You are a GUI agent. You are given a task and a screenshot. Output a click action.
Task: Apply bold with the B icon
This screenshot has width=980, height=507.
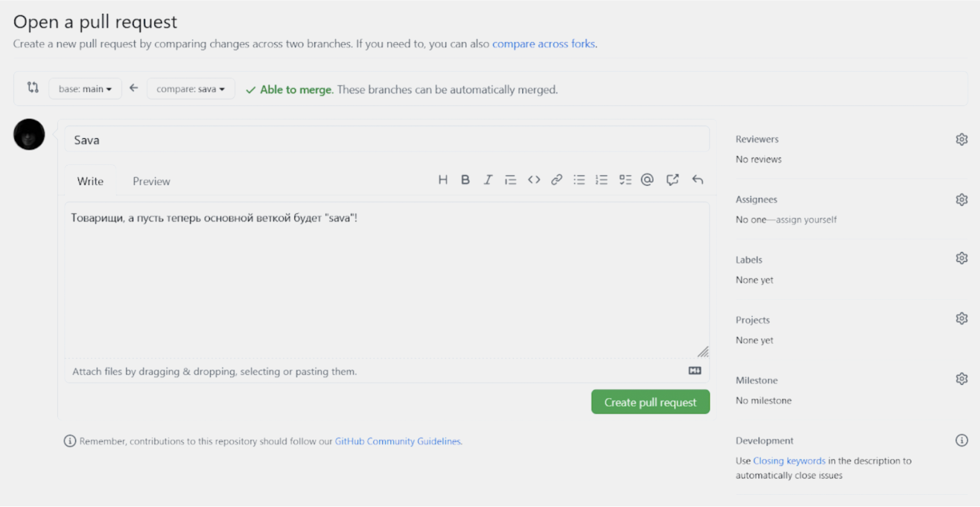(465, 180)
